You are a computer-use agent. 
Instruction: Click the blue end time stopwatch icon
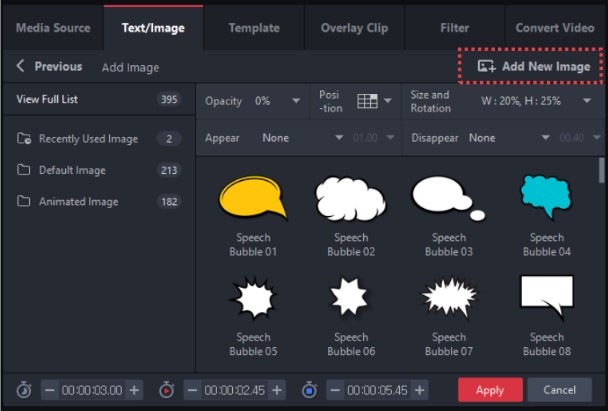[309, 389]
